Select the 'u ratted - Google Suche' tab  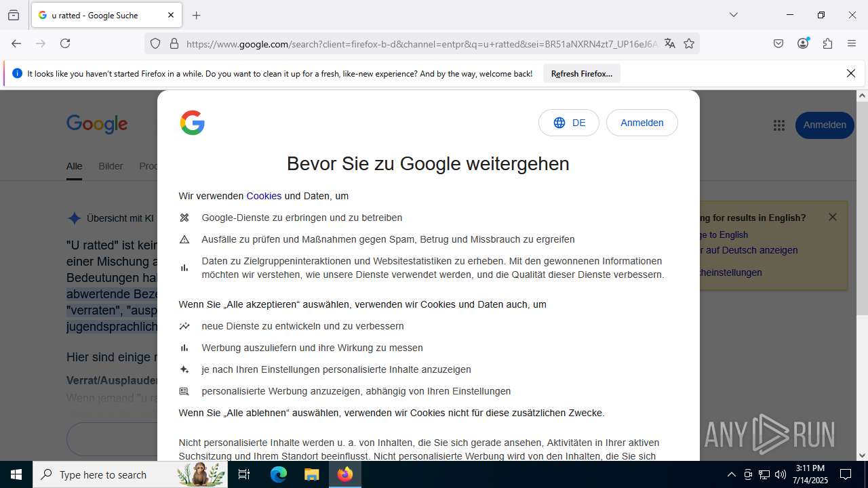point(106,15)
